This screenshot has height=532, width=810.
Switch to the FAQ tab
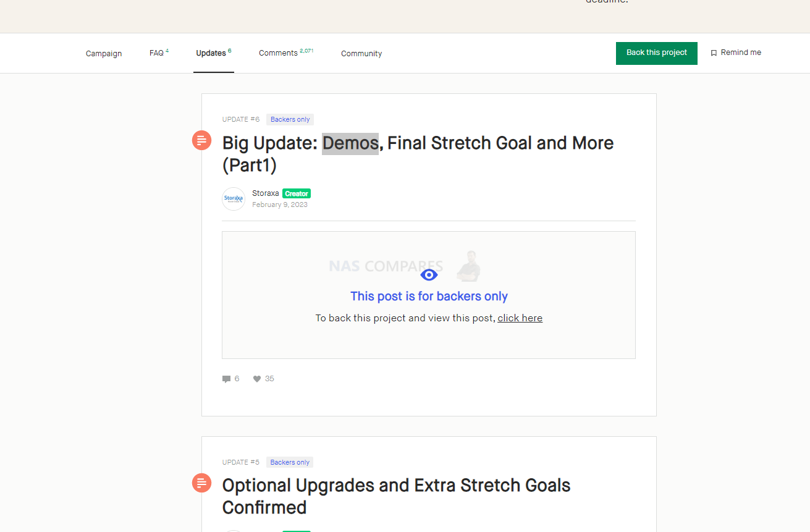click(x=159, y=53)
